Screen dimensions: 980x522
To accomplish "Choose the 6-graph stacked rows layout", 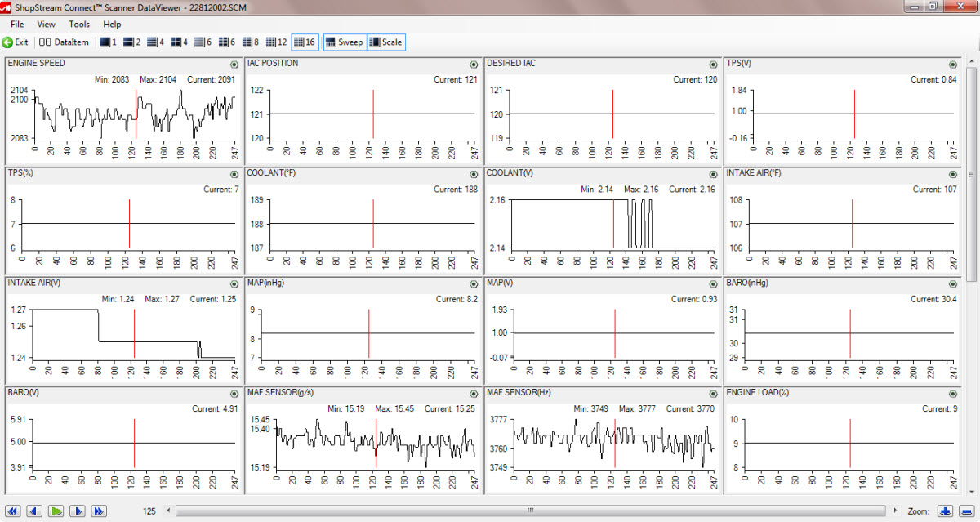I will pyautogui.click(x=203, y=42).
